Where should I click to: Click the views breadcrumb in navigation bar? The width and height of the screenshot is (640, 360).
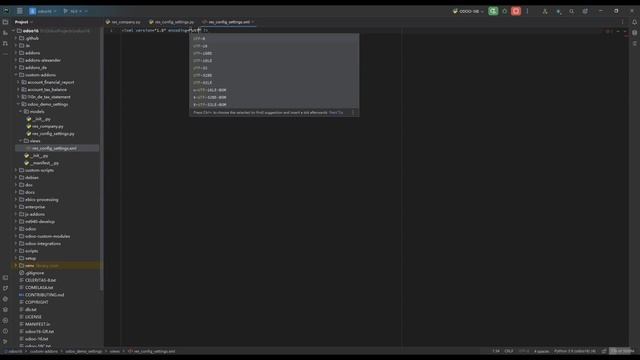tap(115, 351)
